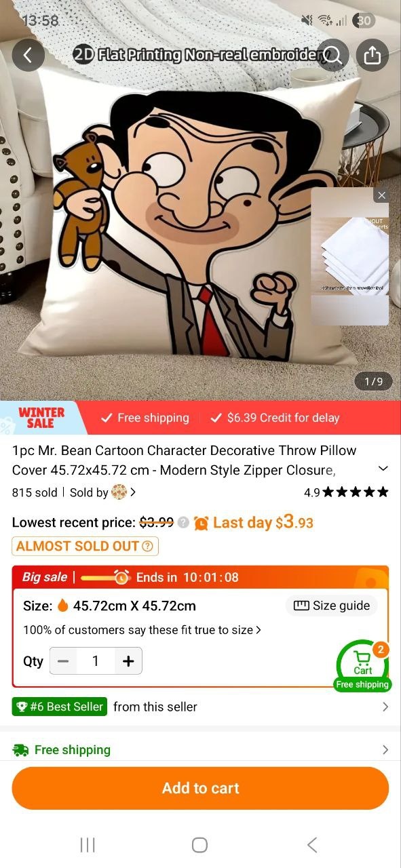The width and height of the screenshot is (401, 868).
Task: Tap the share icon
Action: click(x=373, y=55)
